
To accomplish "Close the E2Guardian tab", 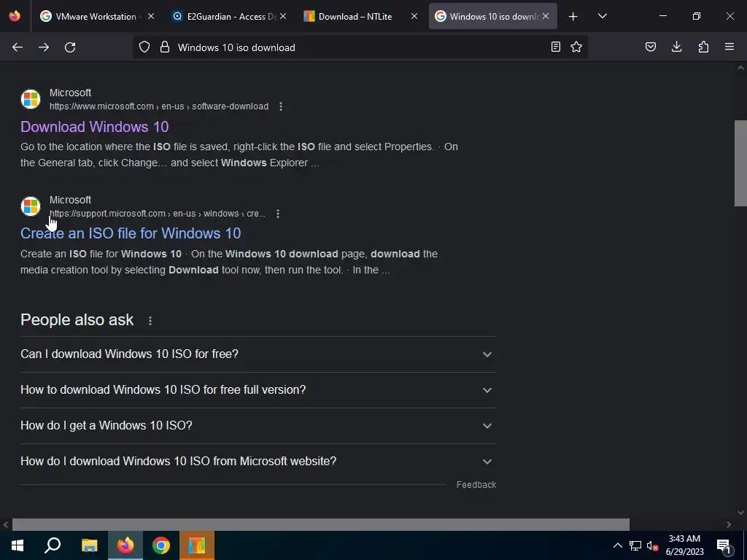I will point(283,16).
